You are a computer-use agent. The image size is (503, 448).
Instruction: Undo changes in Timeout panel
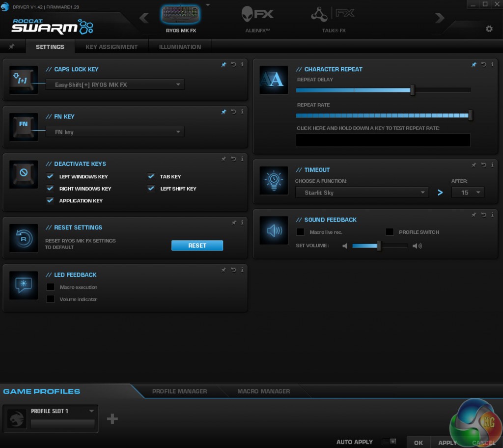484,165
